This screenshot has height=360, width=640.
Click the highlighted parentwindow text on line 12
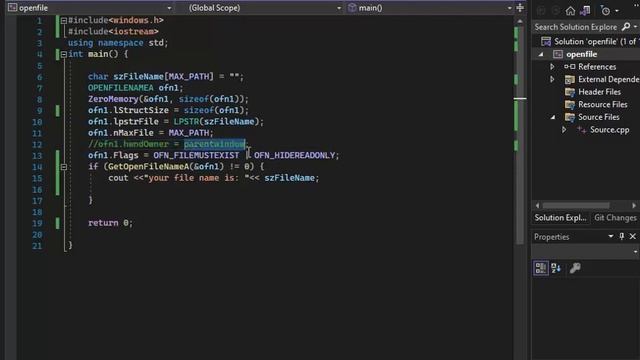pos(214,144)
